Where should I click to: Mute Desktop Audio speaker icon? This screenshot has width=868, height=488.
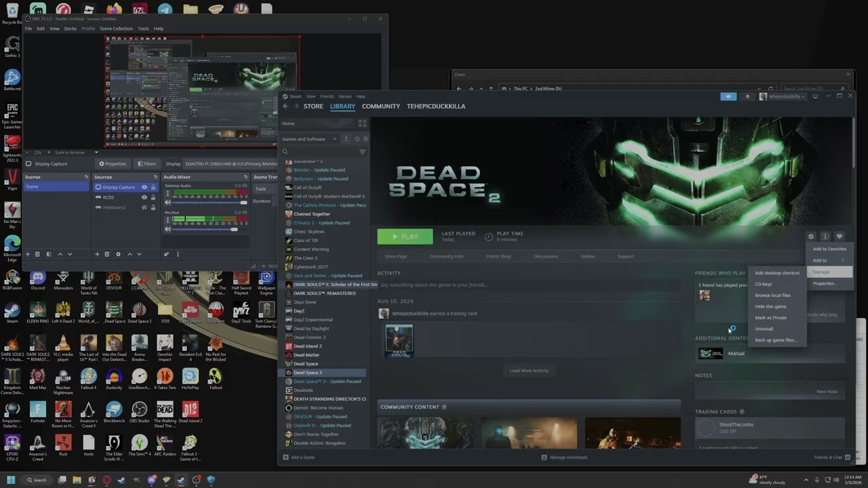coord(167,203)
